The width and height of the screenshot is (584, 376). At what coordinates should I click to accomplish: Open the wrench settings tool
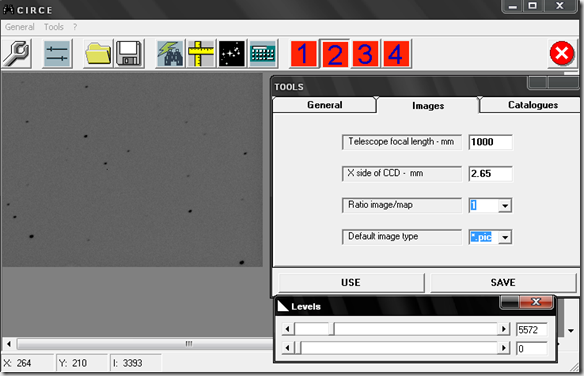[x=17, y=54]
